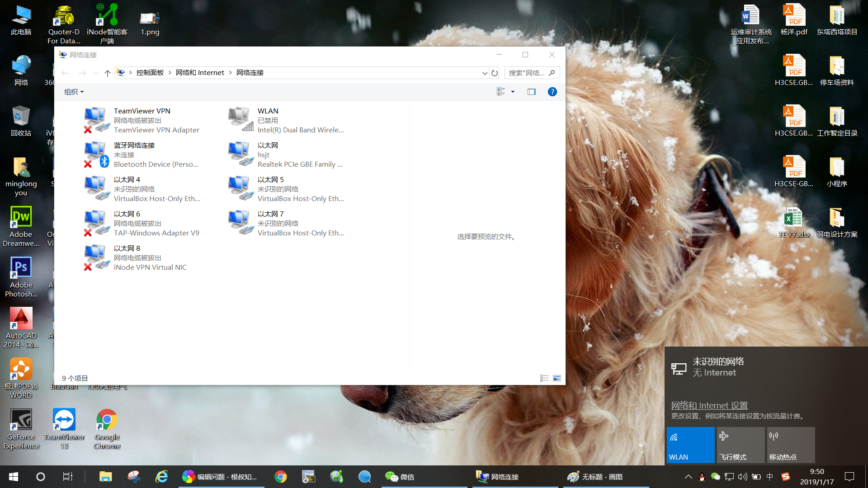Switch to large icons view at bottom-right

pos(557,378)
